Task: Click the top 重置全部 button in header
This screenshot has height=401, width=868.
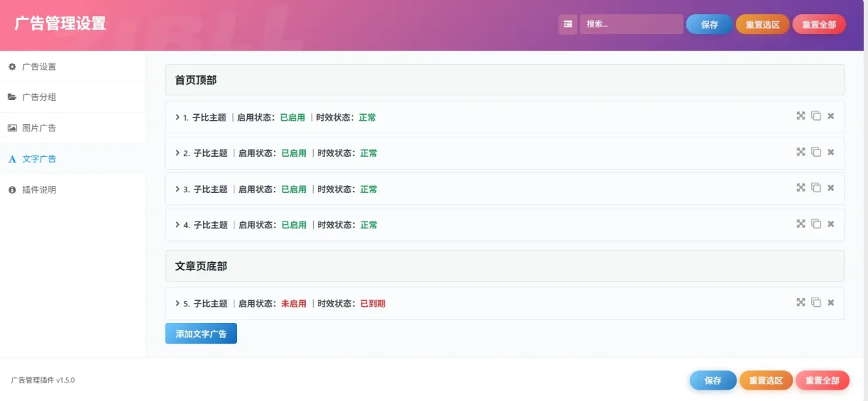Action: click(x=819, y=24)
